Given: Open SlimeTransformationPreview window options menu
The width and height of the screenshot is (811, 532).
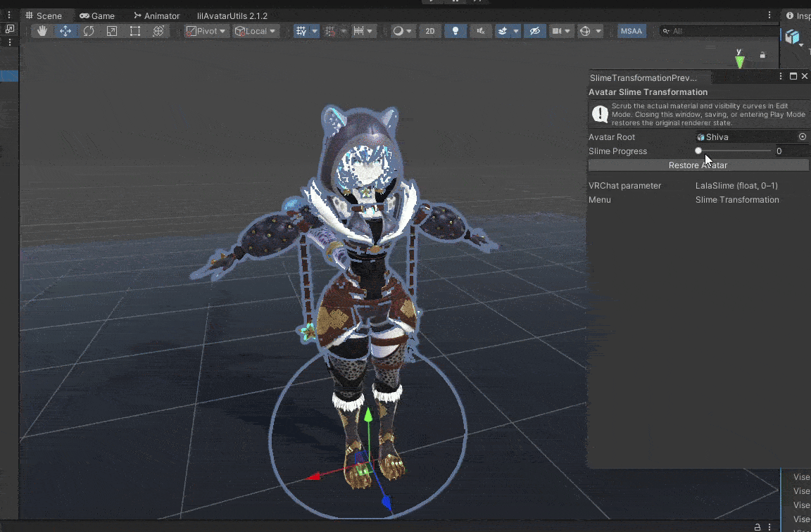Looking at the screenshot, I should (x=781, y=77).
